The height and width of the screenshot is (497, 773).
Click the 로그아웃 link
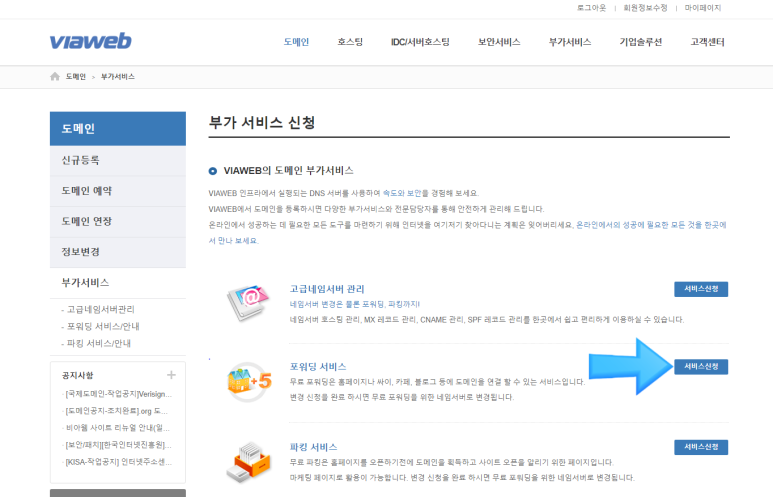591,8
